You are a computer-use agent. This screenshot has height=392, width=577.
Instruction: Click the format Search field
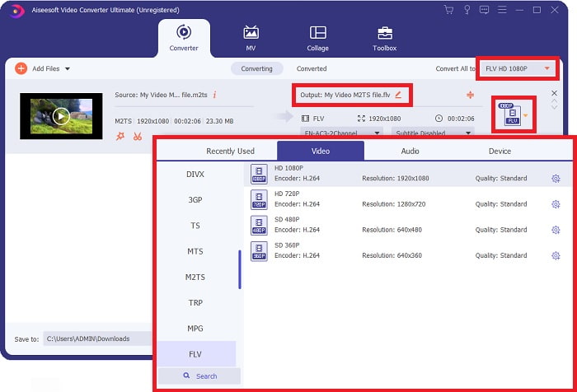pos(199,376)
